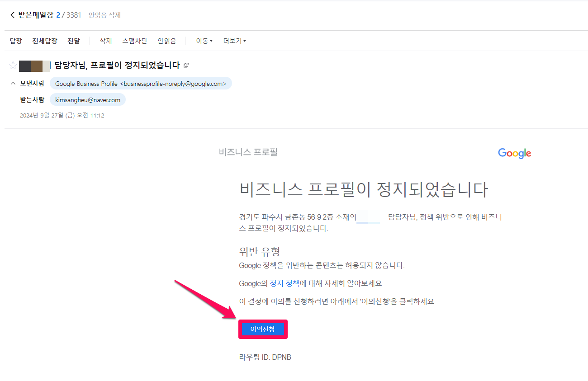
Task: Collapse the sender details chevron
Action: 13,83
